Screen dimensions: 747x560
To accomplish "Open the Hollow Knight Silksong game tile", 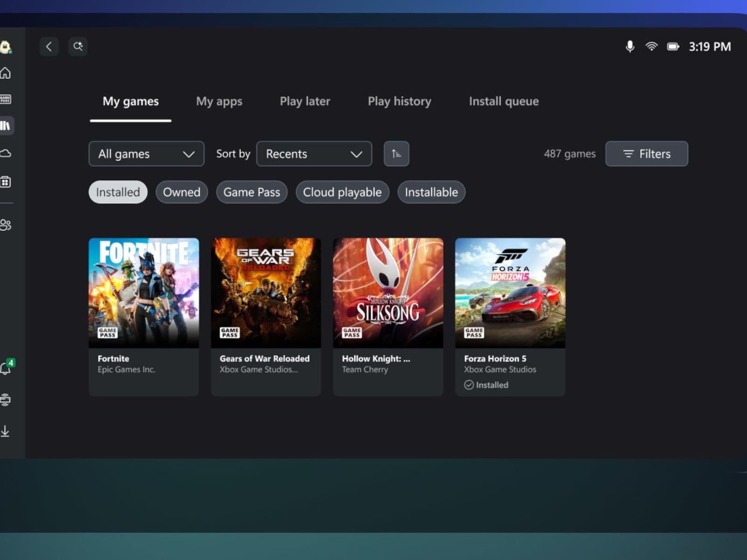I will [388, 293].
